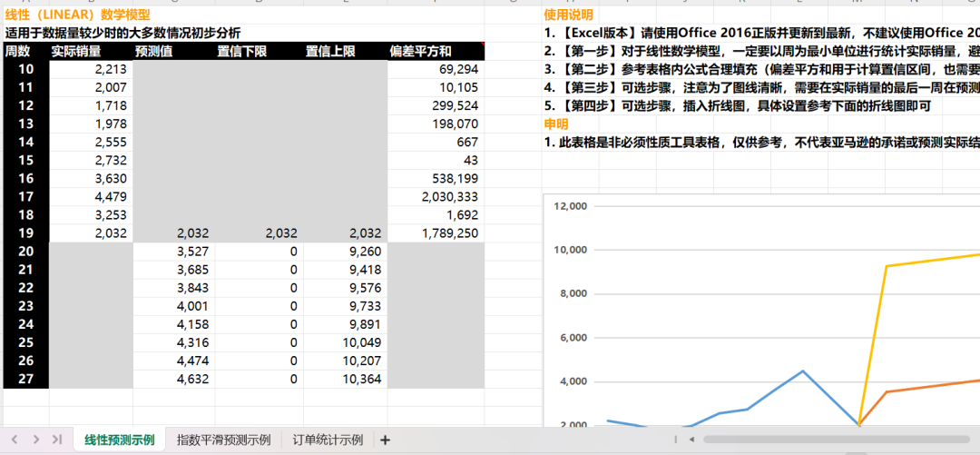980x455 pixels.
Task: Add a new sheet with the plus icon
Action: pos(385,440)
